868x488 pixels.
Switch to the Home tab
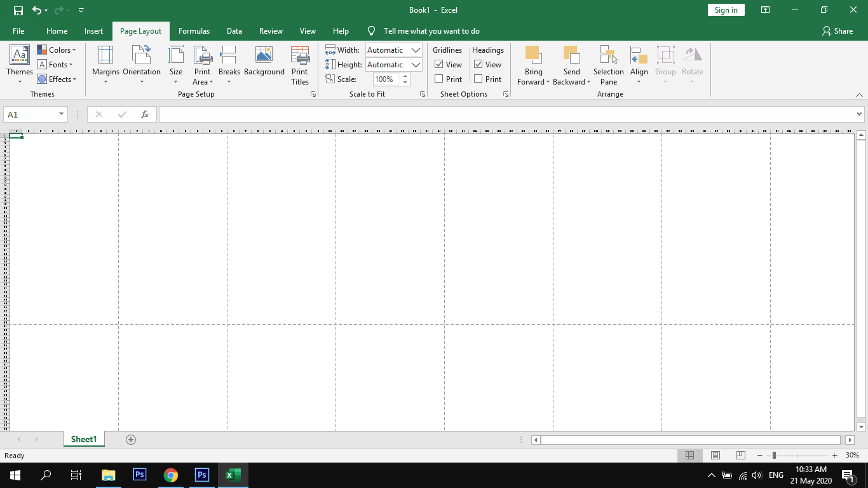(x=57, y=31)
